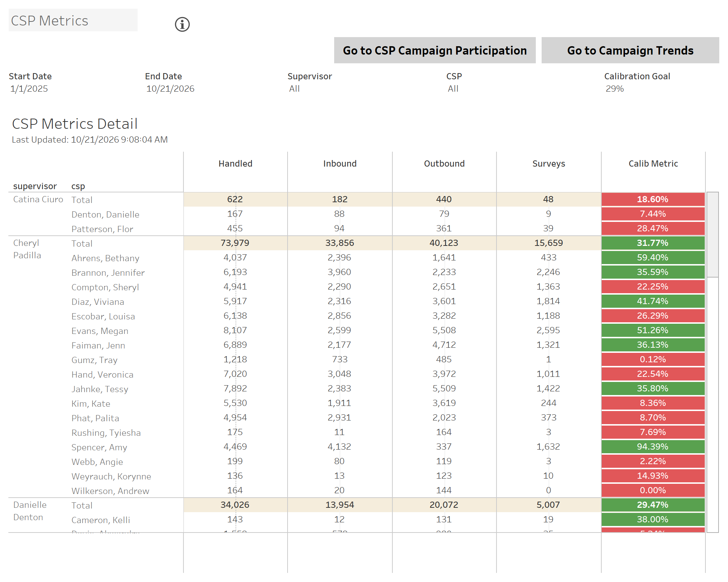The image size is (728, 582).
Task: Click Handled total 34,026 for Danielle Denton
Action: (x=235, y=505)
